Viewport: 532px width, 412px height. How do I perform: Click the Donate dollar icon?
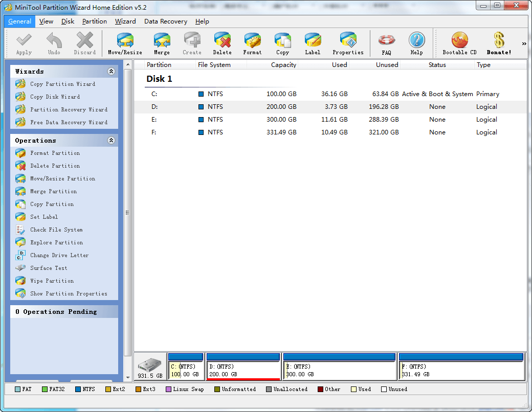pos(499,43)
